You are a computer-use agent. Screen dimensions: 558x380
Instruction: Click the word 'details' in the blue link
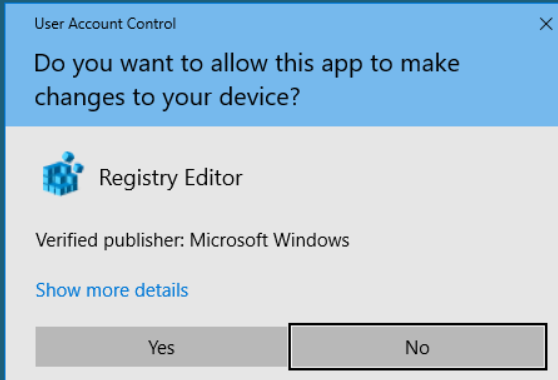(x=162, y=290)
